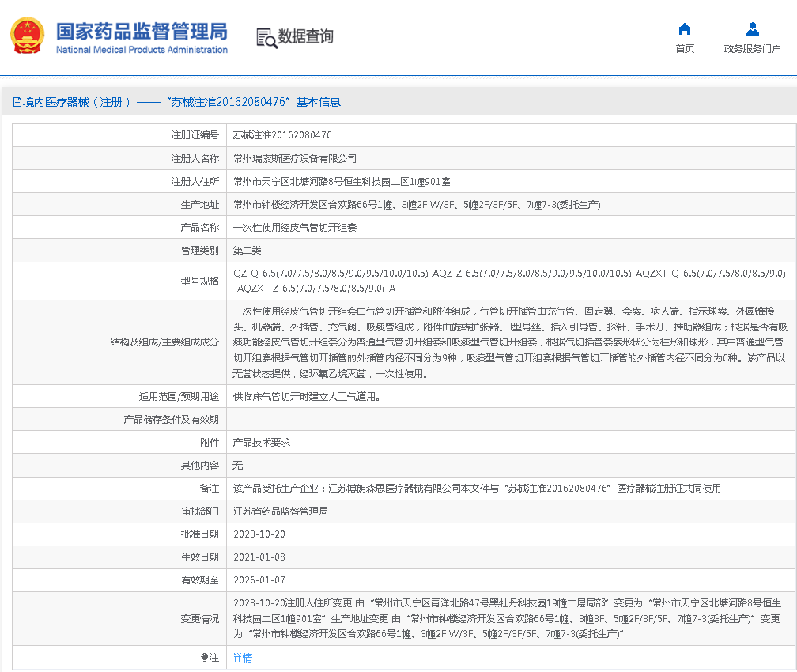797x672 pixels.
Task: Click the 产品名称 row label
Action: click(x=200, y=227)
